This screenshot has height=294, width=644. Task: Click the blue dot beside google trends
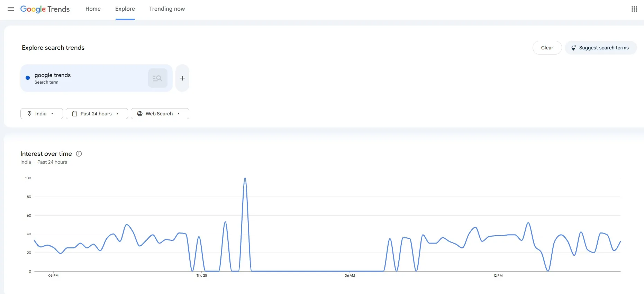pyautogui.click(x=28, y=78)
